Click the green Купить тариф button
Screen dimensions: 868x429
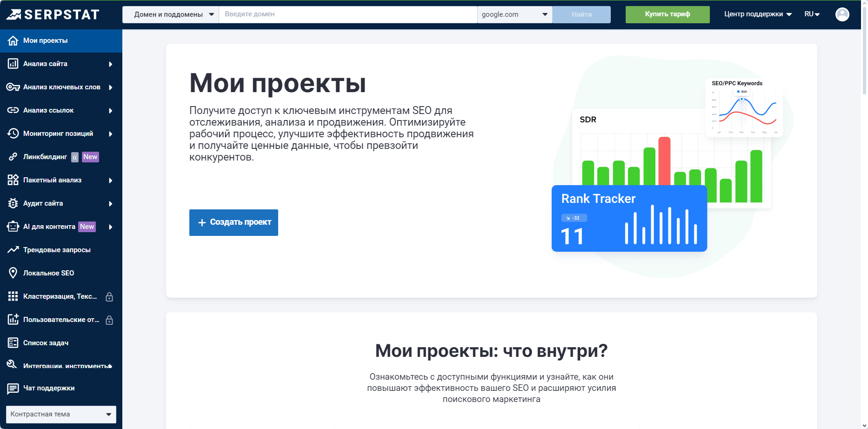click(667, 14)
